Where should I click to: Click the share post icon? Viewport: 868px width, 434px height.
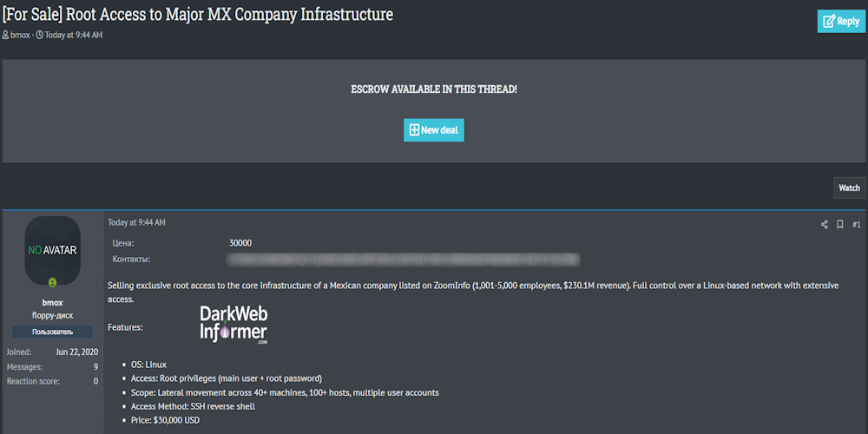(x=825, y=225)
